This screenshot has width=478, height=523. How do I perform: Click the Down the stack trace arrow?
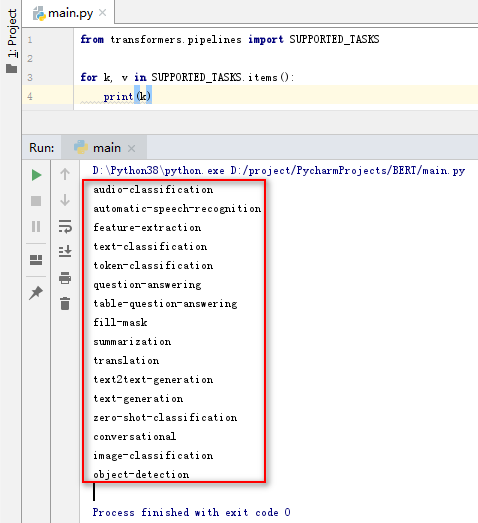(x=65, y=200)
